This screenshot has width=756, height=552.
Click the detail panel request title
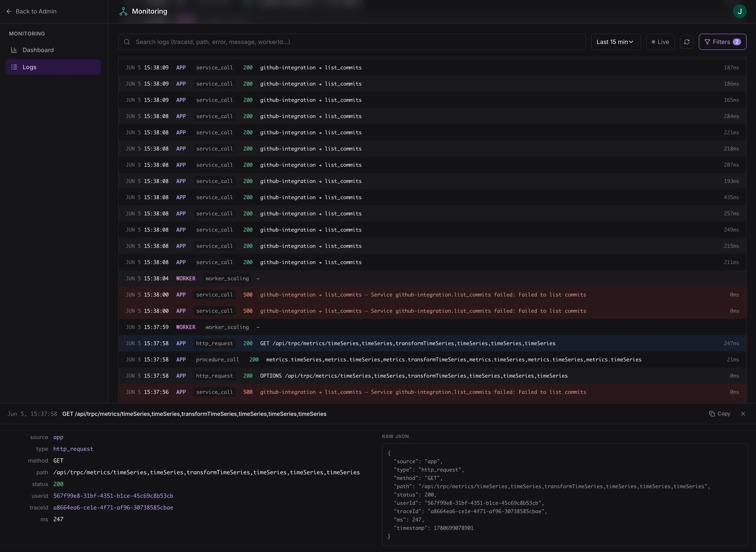pos(194,414)
